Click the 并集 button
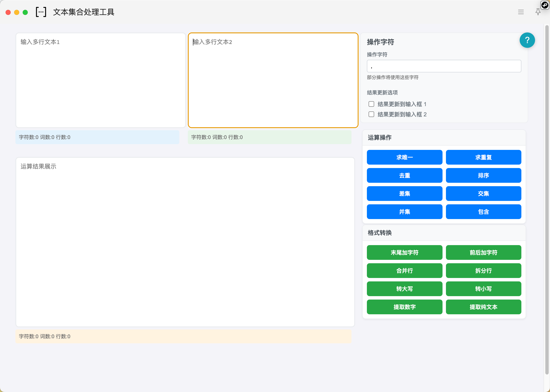The width and height of the screenshot is (550, 392). (x=404, y=212)
